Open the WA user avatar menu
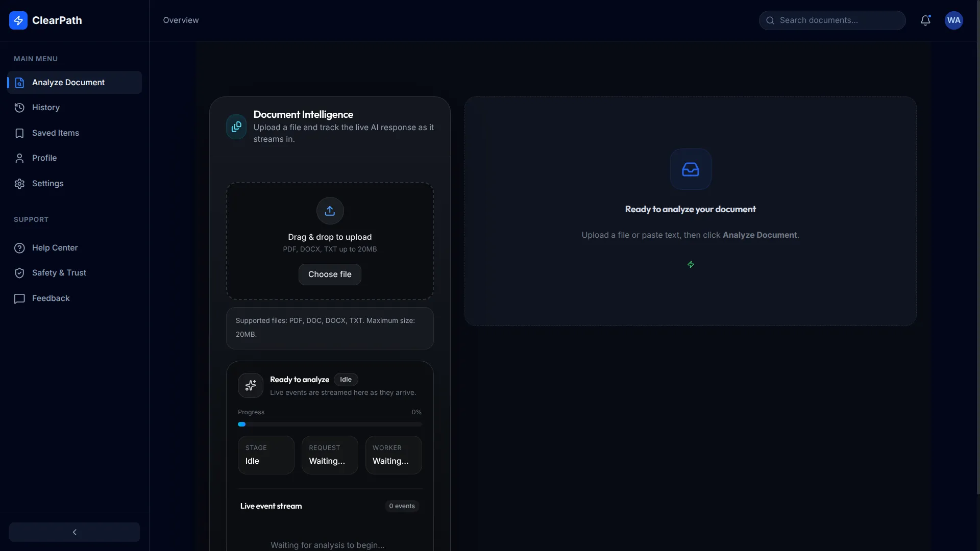The width and height of the screenshot is (980, 551). tap(953, 20)
